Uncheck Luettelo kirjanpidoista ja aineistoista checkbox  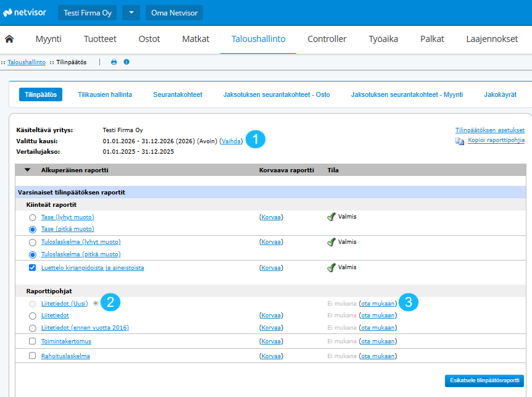click(x=32, y=268)
